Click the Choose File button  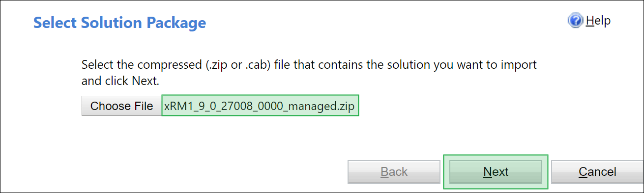pos(121,106)
